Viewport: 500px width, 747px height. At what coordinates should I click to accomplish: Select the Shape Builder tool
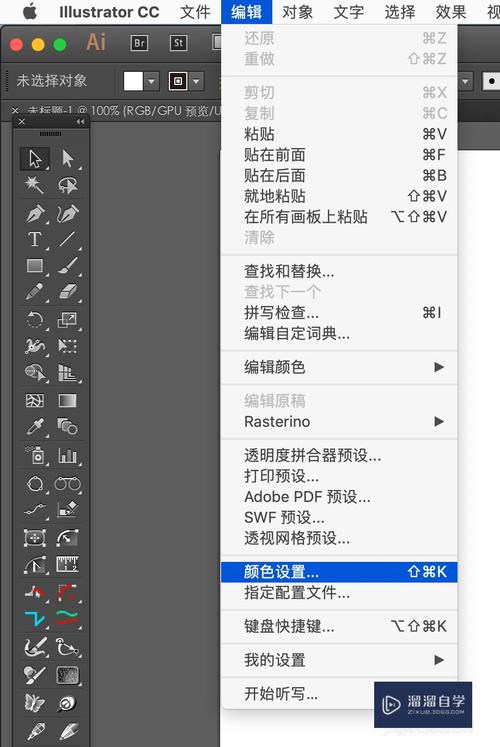tap(35, 373)
